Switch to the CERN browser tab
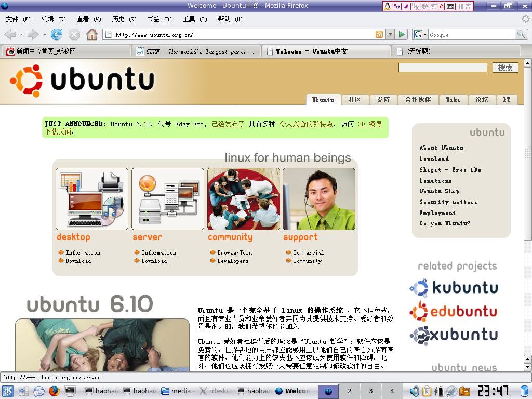Viewport: 532px width, 399px height. (x=196, y=51)
